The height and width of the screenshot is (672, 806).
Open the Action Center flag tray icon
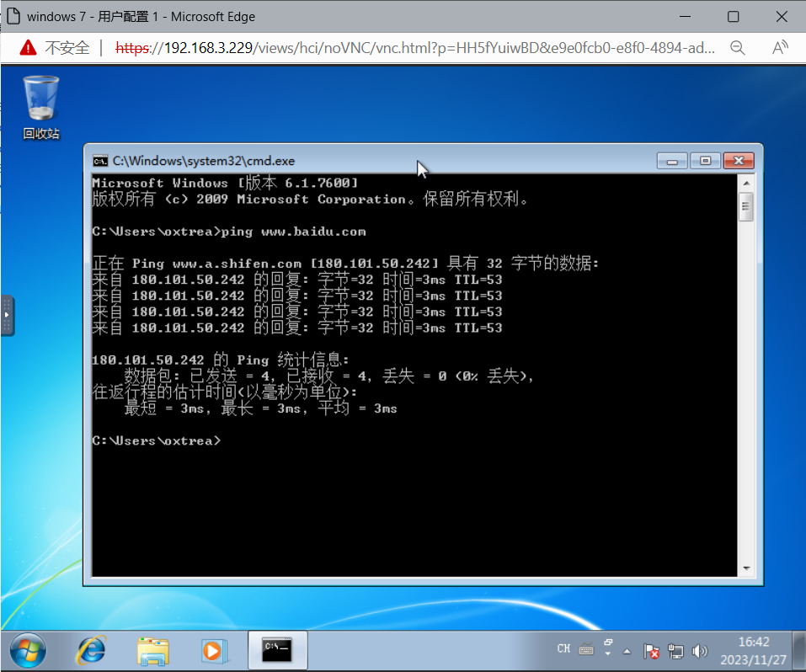click(x=651, y=652)
